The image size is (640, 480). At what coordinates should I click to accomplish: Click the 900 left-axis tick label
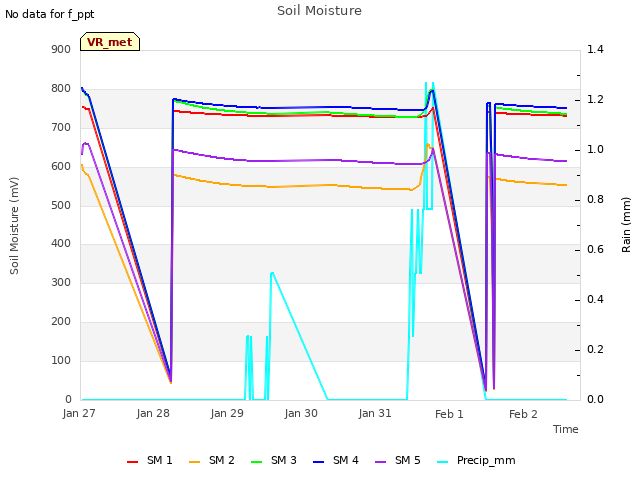[x=61, y=49]
